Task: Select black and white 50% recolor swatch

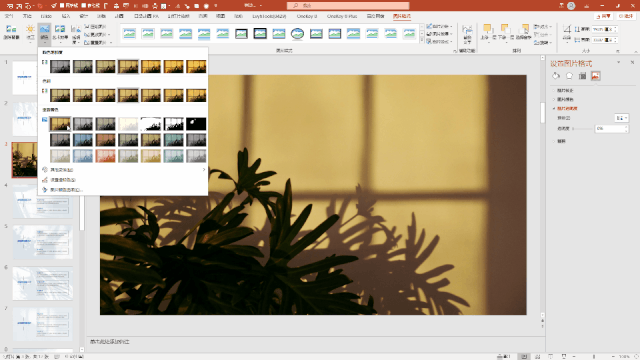Action: [173, 124]
